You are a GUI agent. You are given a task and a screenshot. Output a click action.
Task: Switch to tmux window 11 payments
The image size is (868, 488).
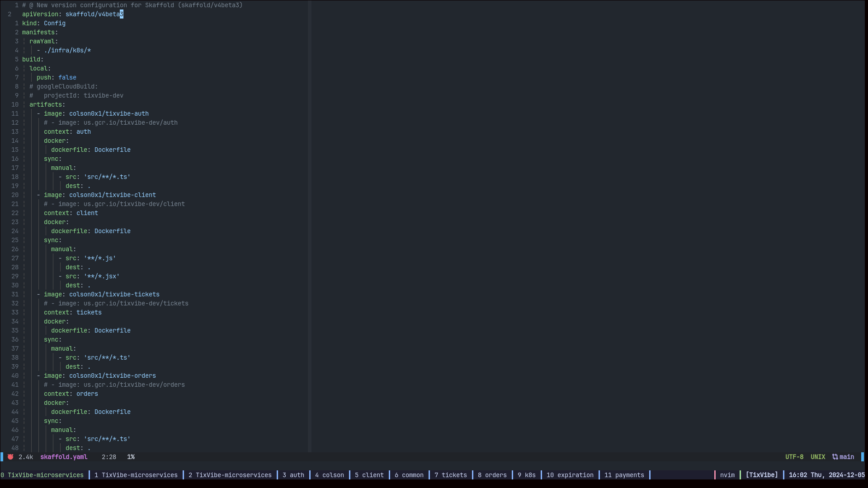(x=624, y=475)
